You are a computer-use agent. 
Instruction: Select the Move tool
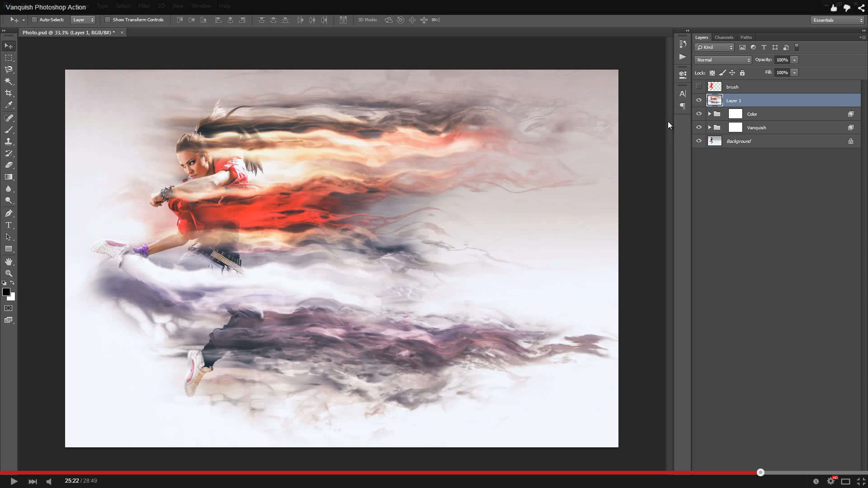[x=8, y=46]
